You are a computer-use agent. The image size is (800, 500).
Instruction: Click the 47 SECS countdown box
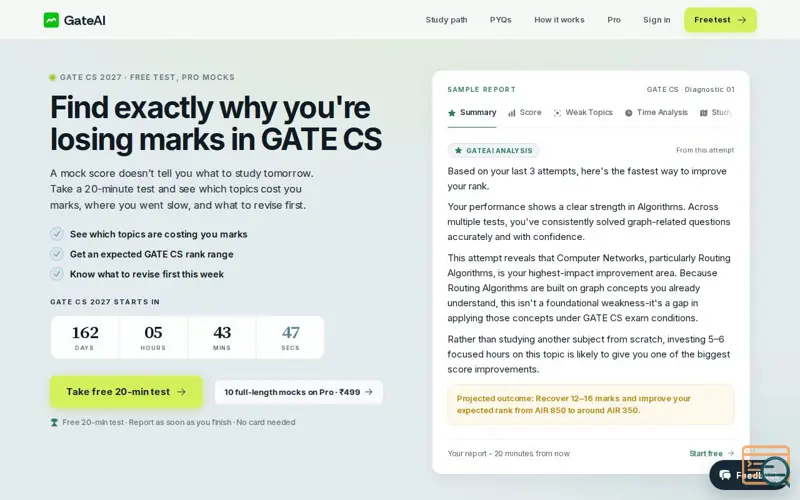point(290,337)
